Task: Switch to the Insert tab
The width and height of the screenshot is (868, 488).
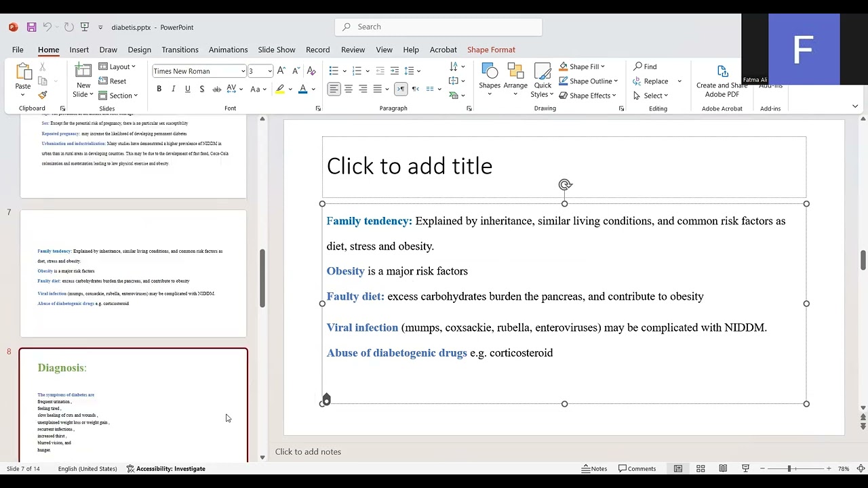Action: [x=79, y=49]
